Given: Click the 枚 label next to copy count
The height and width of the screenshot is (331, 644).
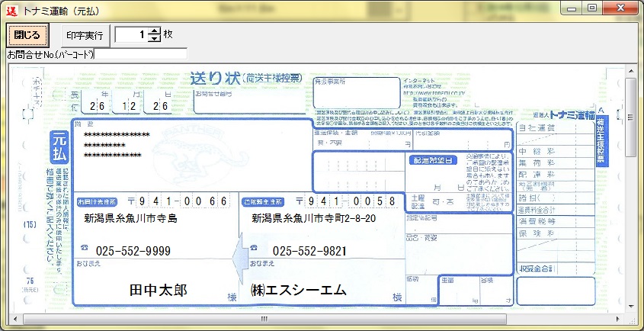Looking at the screenshot, I should (168, 34).
